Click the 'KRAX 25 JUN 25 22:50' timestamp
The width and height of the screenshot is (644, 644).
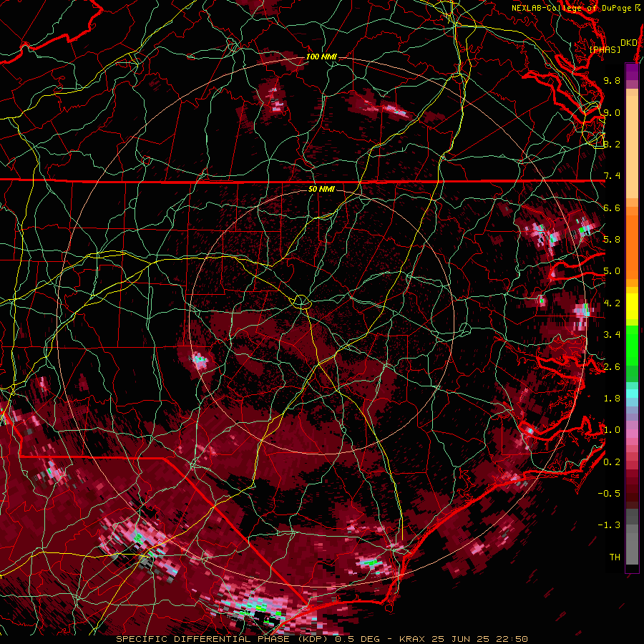[463, 639]
